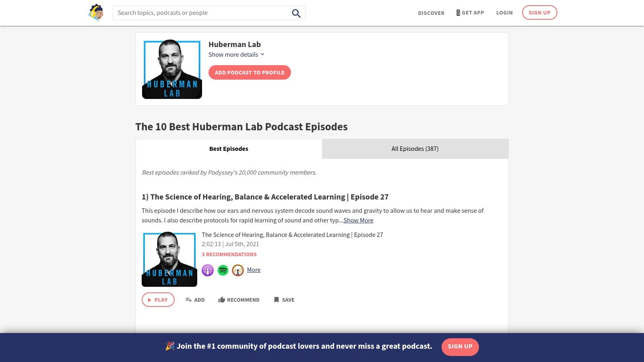This screenshot has height=362, width=644.
Task: Click the Huberman Lab podcast title
Action: coord(235,44)
